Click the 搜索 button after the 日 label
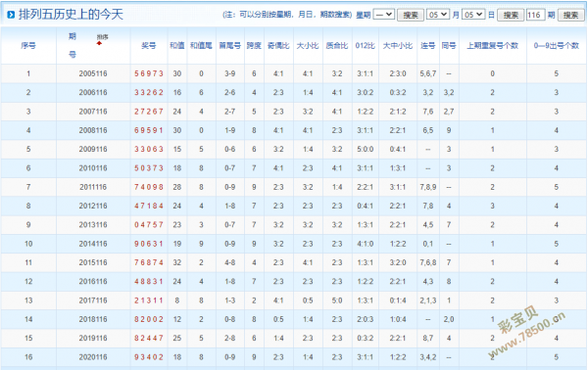Viewport: 588px width, 370px height. pos(511,15)
